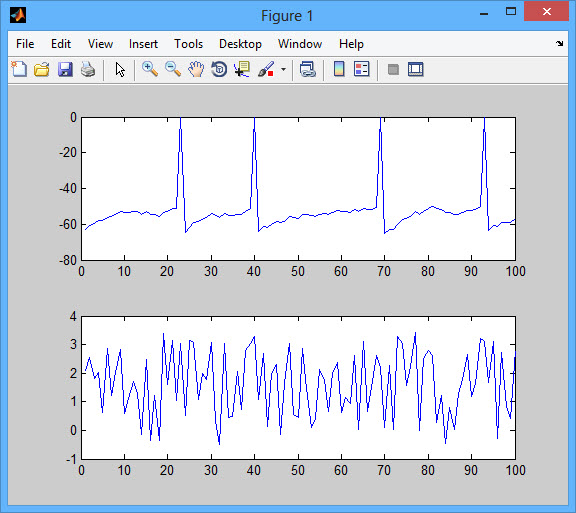The width and height of the screenshot is (576, 513).
Task: Select the Rotate 3D tool
Action: pyautogui.click(x=219, y=69)
